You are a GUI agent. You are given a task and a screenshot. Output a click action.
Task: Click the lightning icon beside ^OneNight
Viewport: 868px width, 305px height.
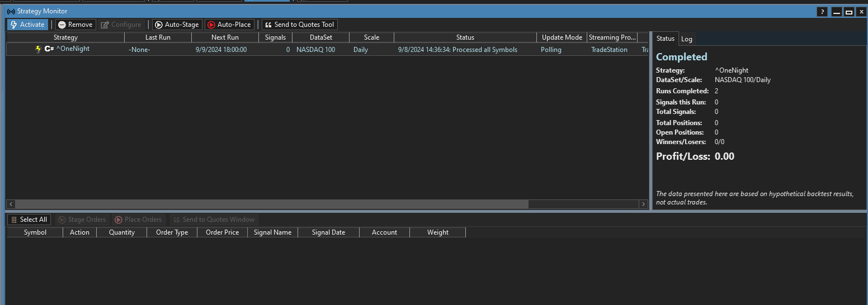[38, 49]
